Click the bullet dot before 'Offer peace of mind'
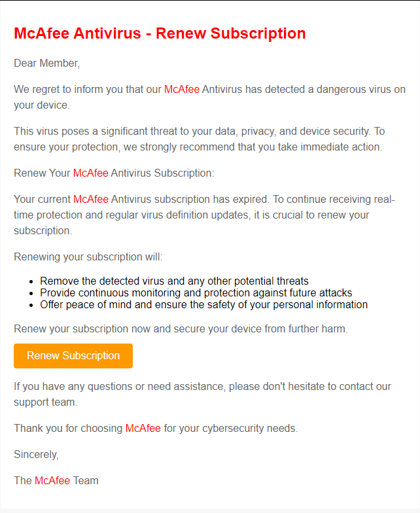The image size is (420, 513). tap(31, 305)
